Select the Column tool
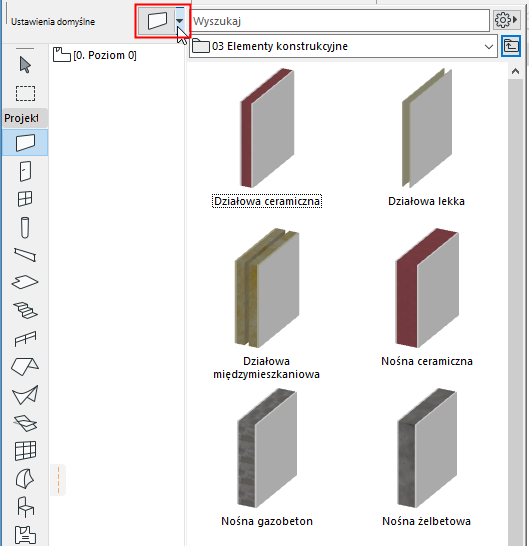This screenshot has width=529, height=546. [25, 228]
